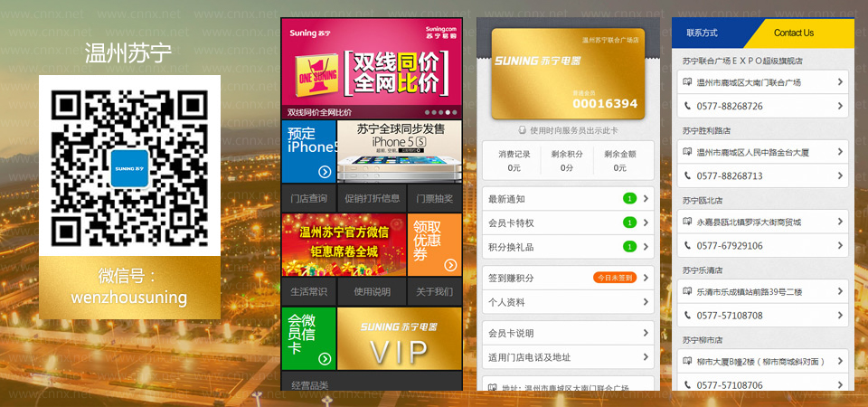
Task: Click green badge on 会员卡特权 row
Action: click(x=629, y=222)
